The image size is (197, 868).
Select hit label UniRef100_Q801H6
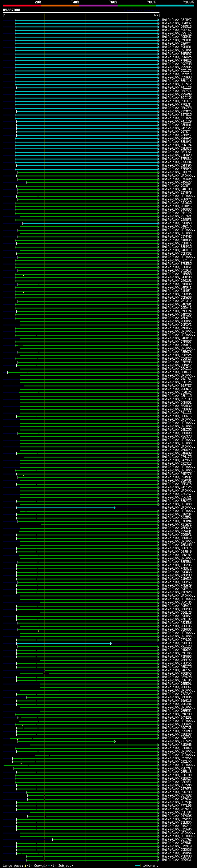pyautogui.click(x=177, y=603)
